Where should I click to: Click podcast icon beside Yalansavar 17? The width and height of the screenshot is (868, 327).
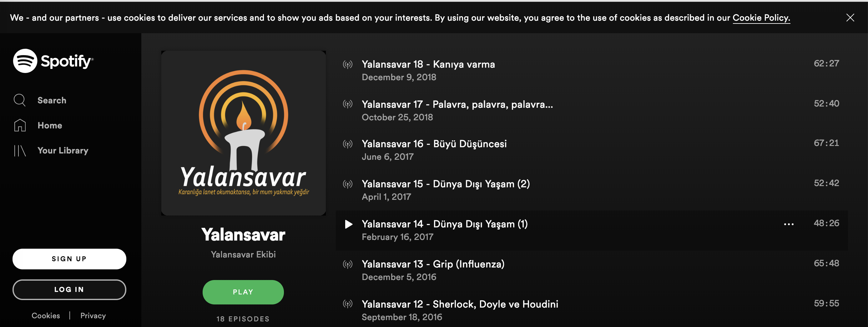point(348,104)
